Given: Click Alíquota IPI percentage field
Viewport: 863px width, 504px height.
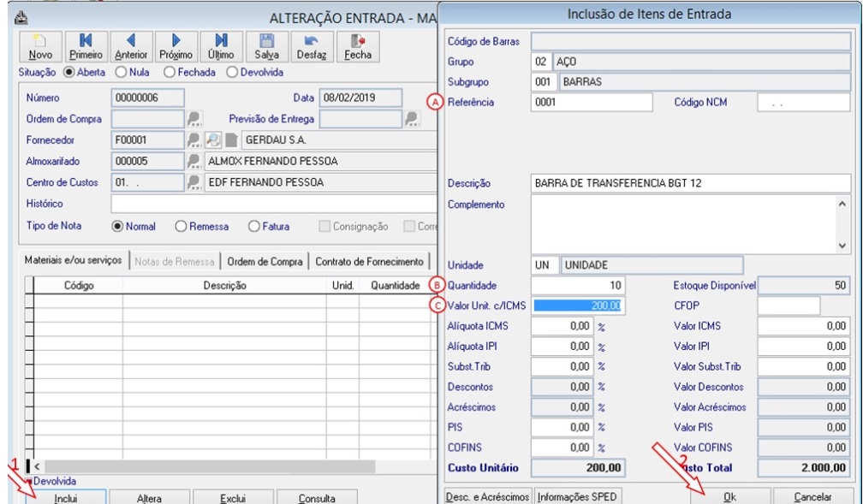Looking at the screenshot, I should click(x=562, y=346).
